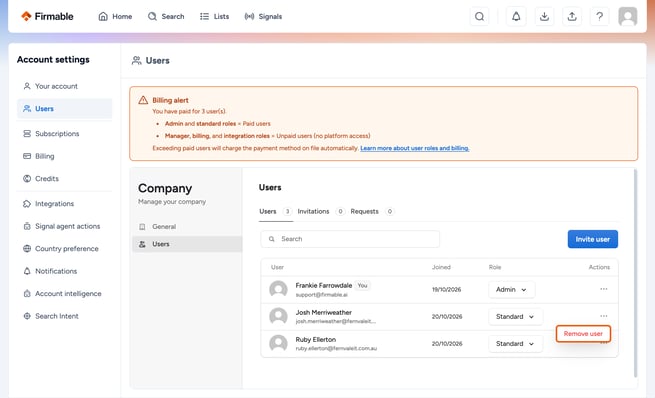Open the Home navigation item
Viewport: 655px width, 398px height.
point(115,16)
